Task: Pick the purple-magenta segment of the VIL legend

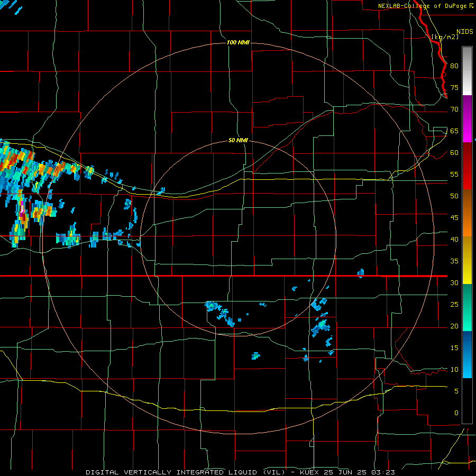Action: [467, 118]
